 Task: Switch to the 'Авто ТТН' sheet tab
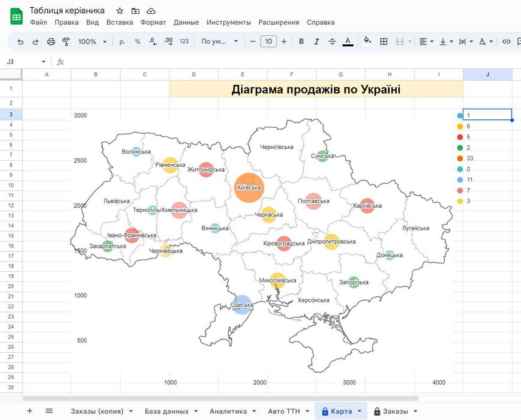coord(284,412)
